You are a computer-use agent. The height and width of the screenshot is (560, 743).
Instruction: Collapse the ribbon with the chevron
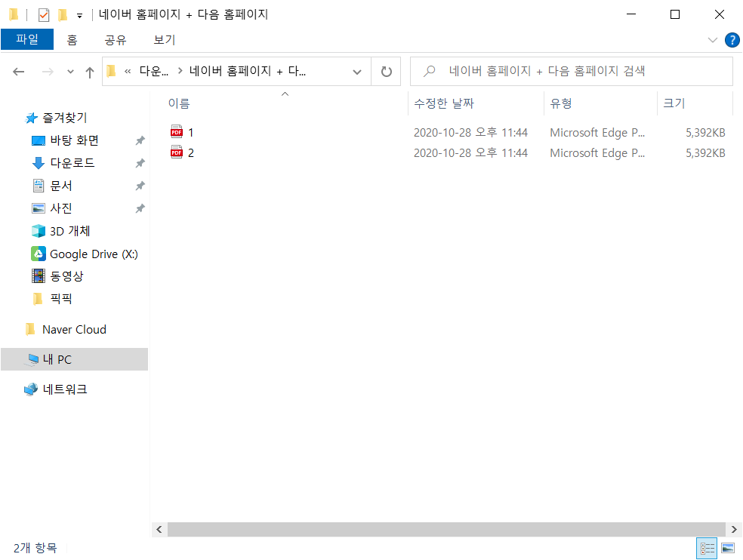712,40
